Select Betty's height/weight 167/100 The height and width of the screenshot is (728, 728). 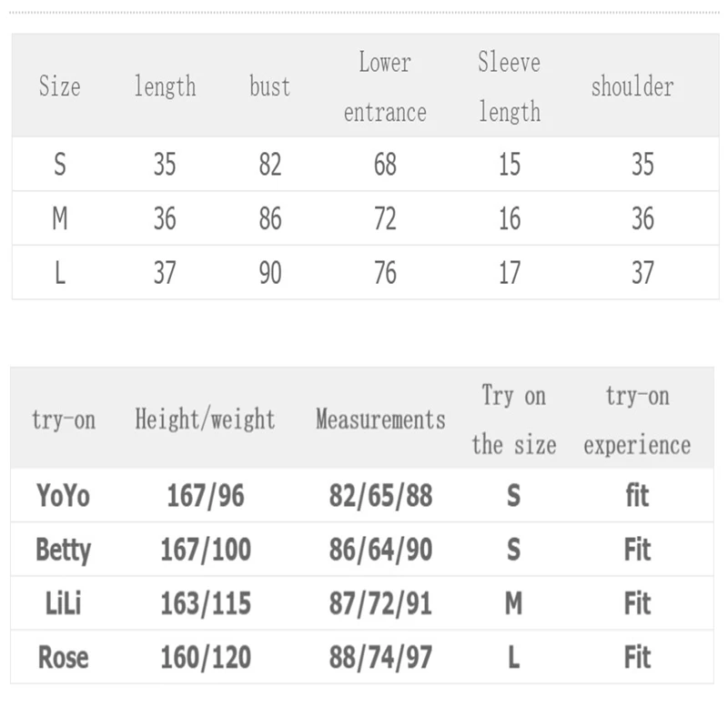pyautogui.click(x=206, y=550)
